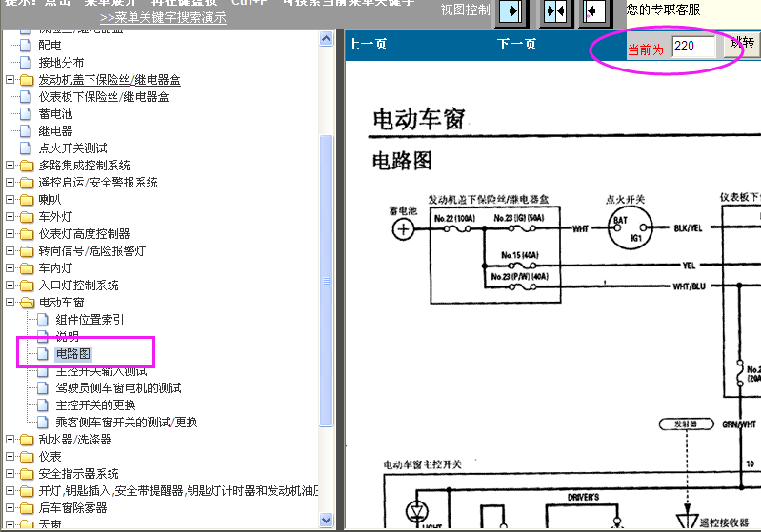Go to previous page 上一页
761x532 pixels.
(368, 44)
